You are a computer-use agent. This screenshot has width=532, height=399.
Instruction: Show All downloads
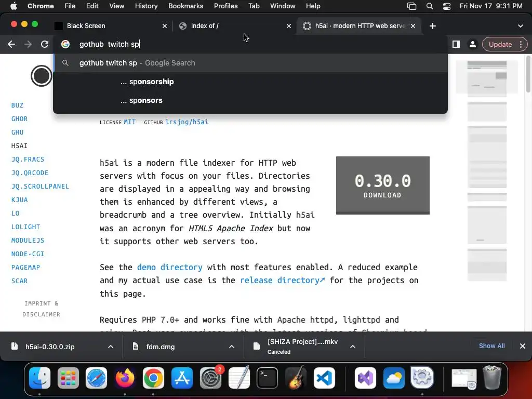pos(491,346)
